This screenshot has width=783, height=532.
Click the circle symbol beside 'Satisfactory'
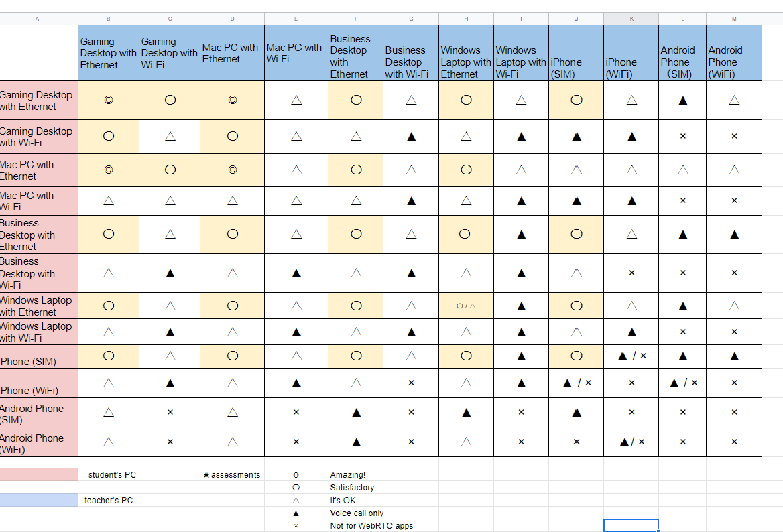[x=296, y=488]
